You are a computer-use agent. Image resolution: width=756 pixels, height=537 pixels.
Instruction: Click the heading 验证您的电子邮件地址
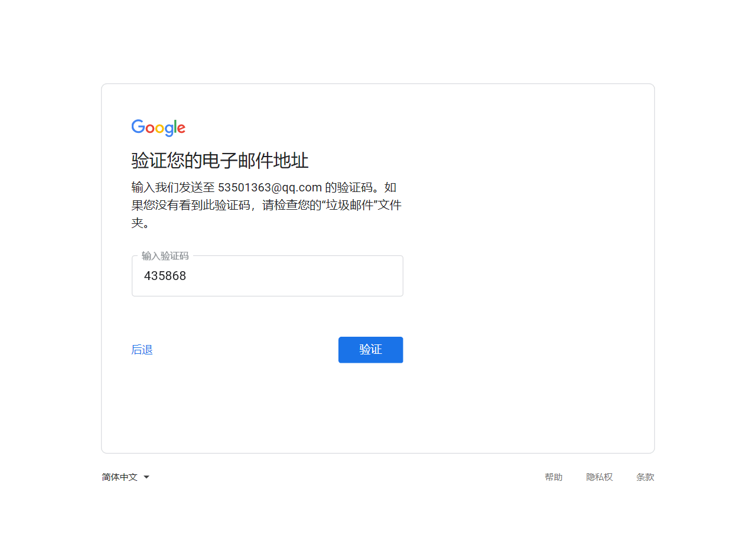pyautogui.click(x=220, y=161)
